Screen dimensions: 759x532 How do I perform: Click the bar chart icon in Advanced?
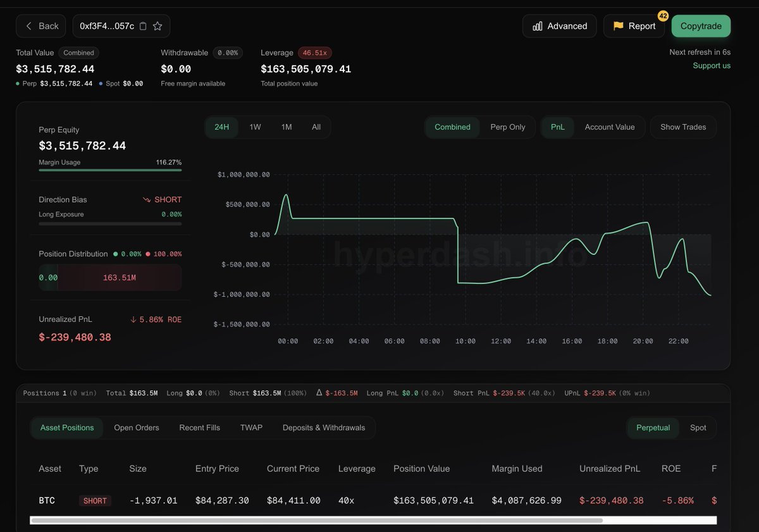[x=538, y=26]
